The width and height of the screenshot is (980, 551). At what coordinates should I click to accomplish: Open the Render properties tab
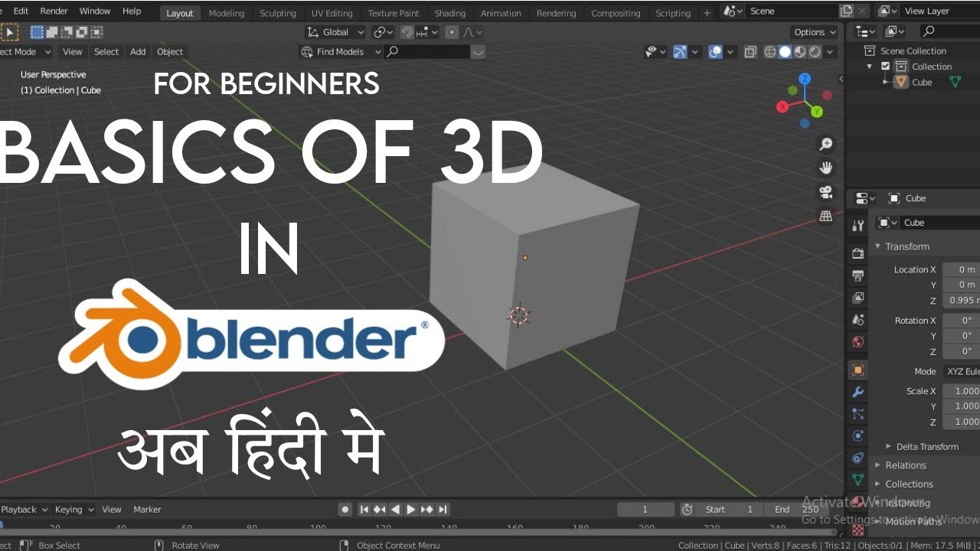click(858, 253)
